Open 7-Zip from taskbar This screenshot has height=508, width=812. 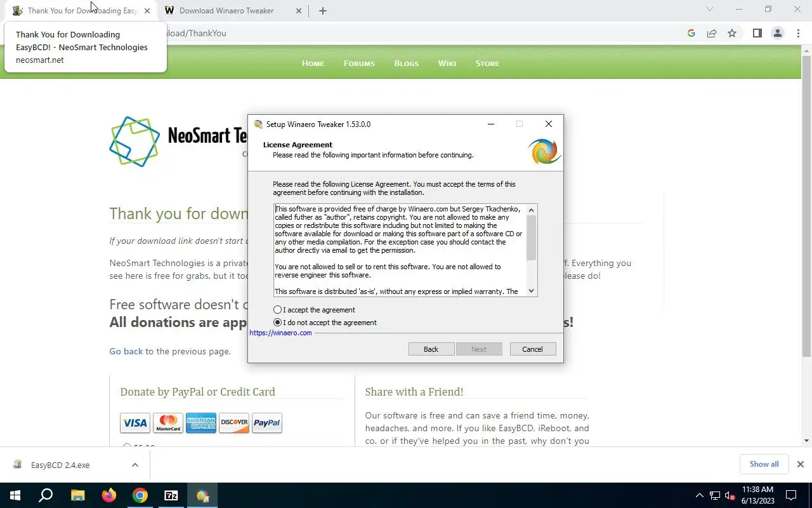171,495
